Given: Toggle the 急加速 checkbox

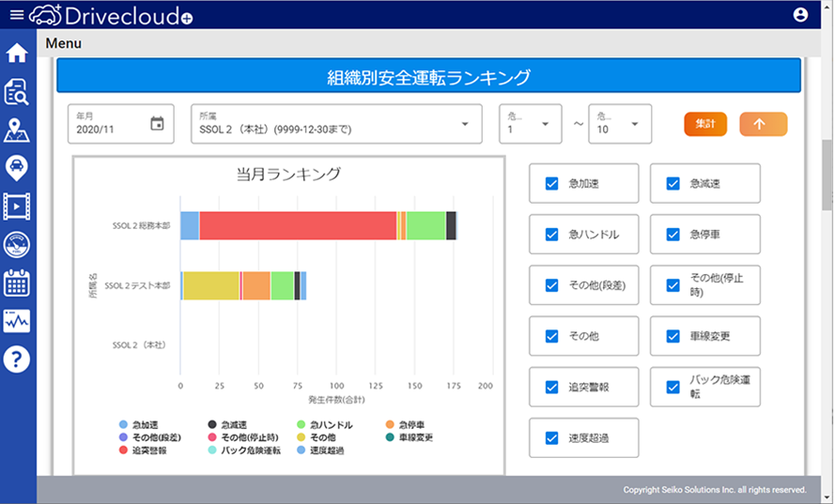Looking at the screenshot, I should [551, 183].
